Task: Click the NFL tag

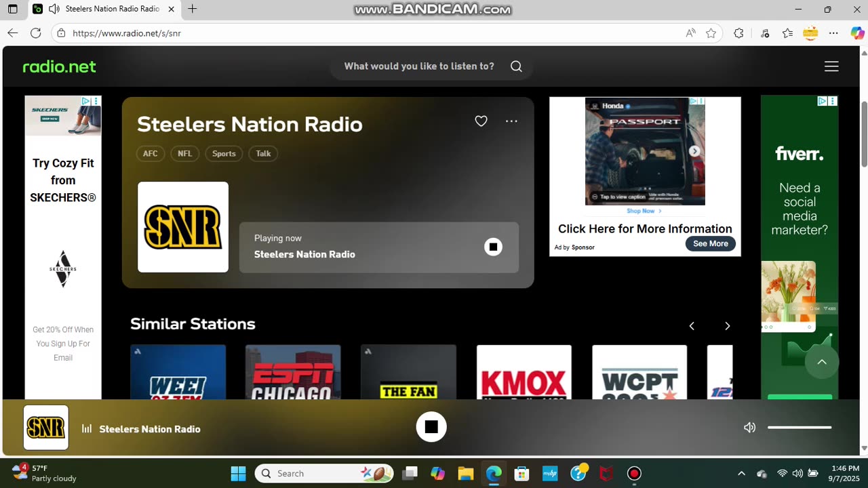Action: coord(184,154)
